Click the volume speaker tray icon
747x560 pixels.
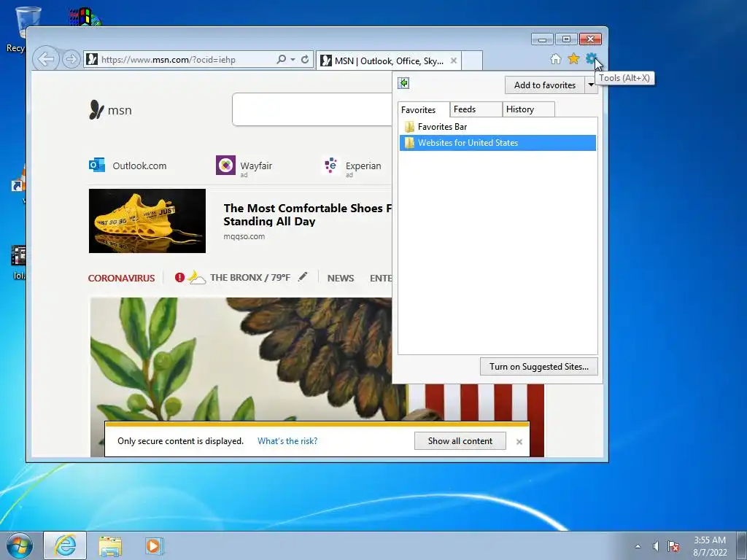[x=656, y=546]
